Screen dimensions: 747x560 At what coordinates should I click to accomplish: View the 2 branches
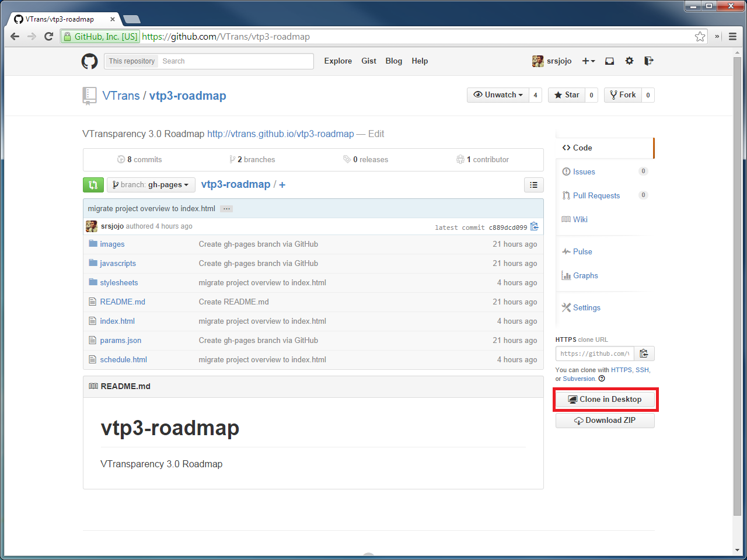point(252,159)
